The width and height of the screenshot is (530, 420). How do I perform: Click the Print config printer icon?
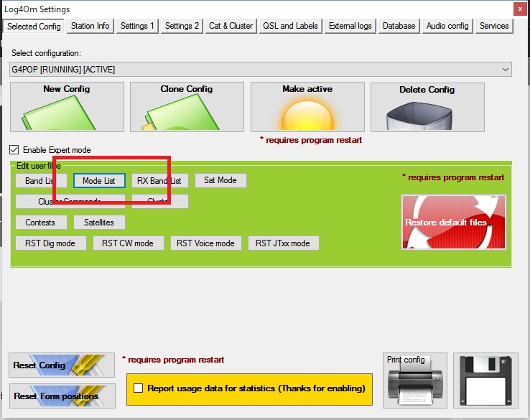pyautogui.click(x=415, y=381)
